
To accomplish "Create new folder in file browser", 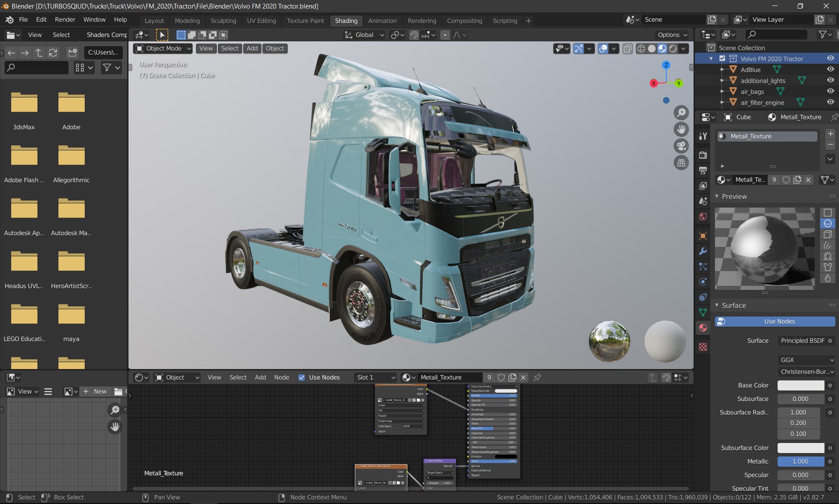I will pos(72,53).
